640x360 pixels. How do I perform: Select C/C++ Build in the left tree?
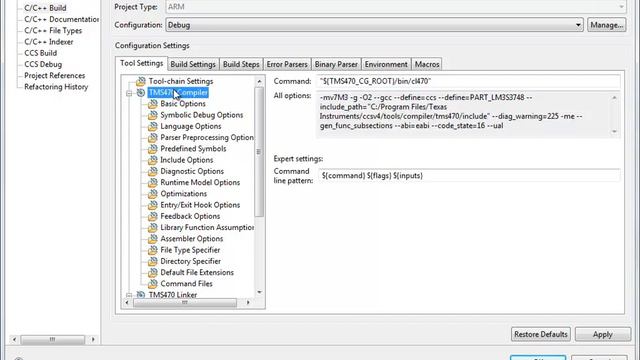pyautogui.click(x=45, y=8)
